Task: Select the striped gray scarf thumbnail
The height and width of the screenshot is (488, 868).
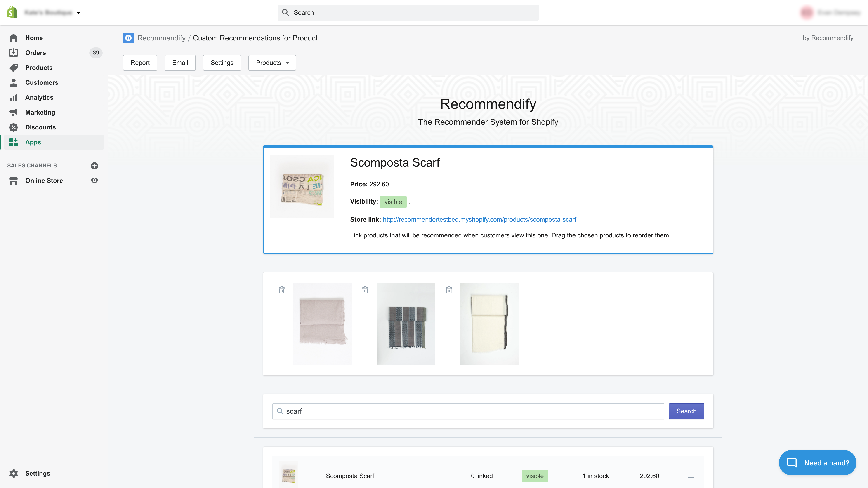Action: click(x=406, y=324)
